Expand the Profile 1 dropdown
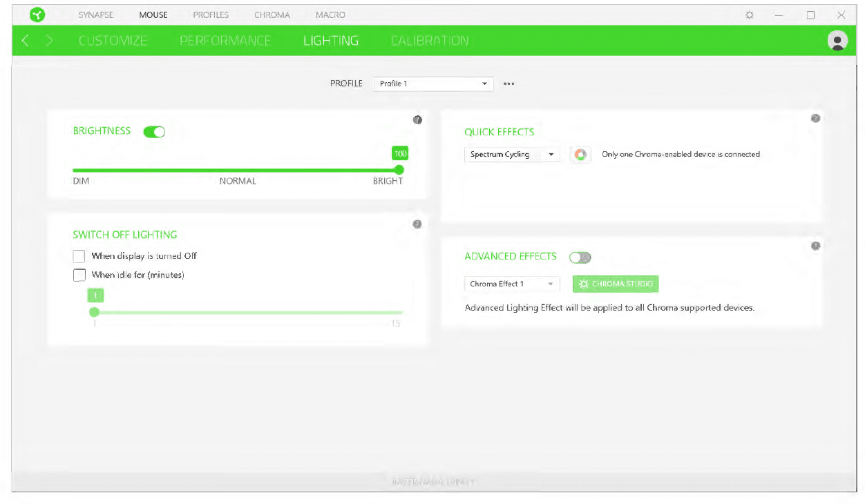The width and height of the screenshot is (865, 504). (434, 84)
